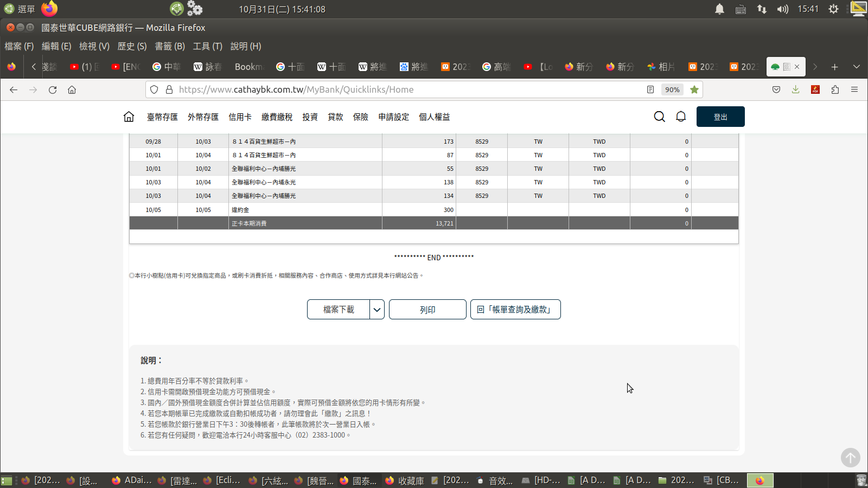
Task: Open the site search magnifier
Action: click(659, 117)
